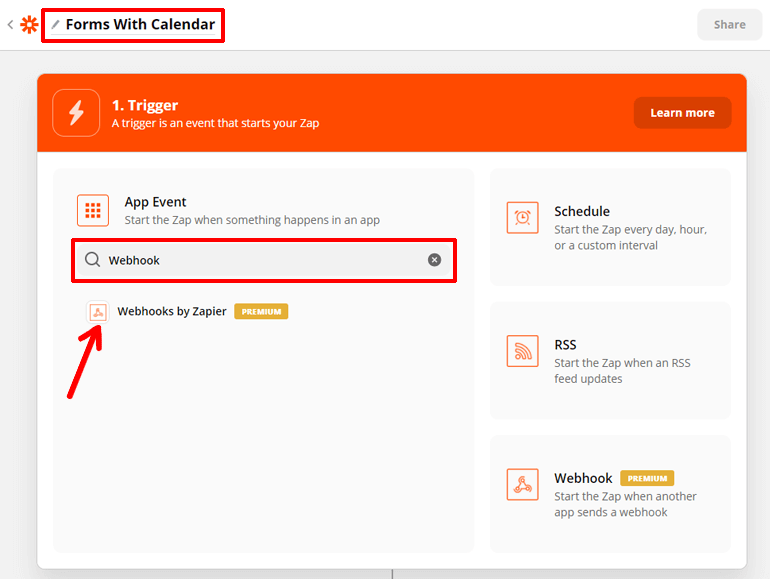Select the Trigger lightning bolt icon
The width and height of the screenshot is (770, 579).
pyautogui.click(x=76, y=113)
